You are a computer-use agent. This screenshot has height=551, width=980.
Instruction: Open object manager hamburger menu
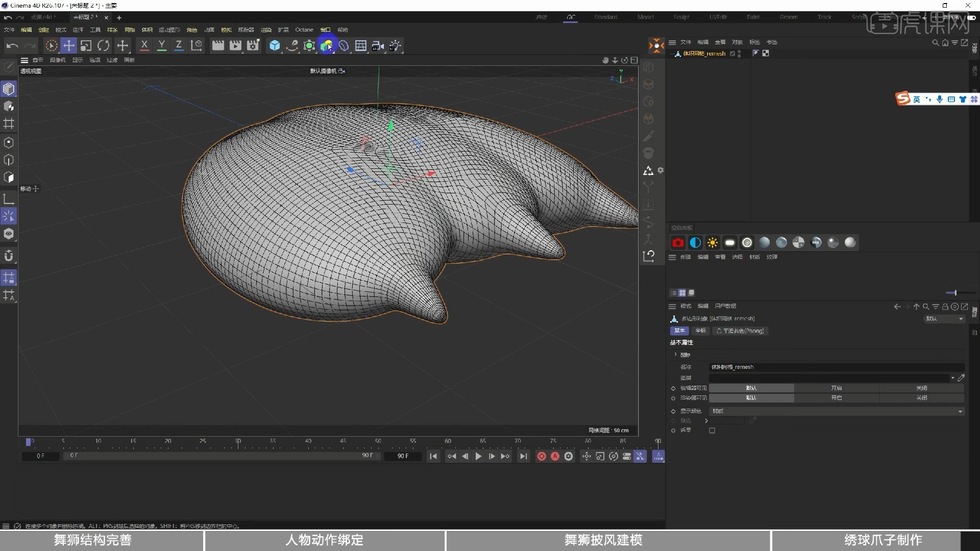click(x=672, y=42)
